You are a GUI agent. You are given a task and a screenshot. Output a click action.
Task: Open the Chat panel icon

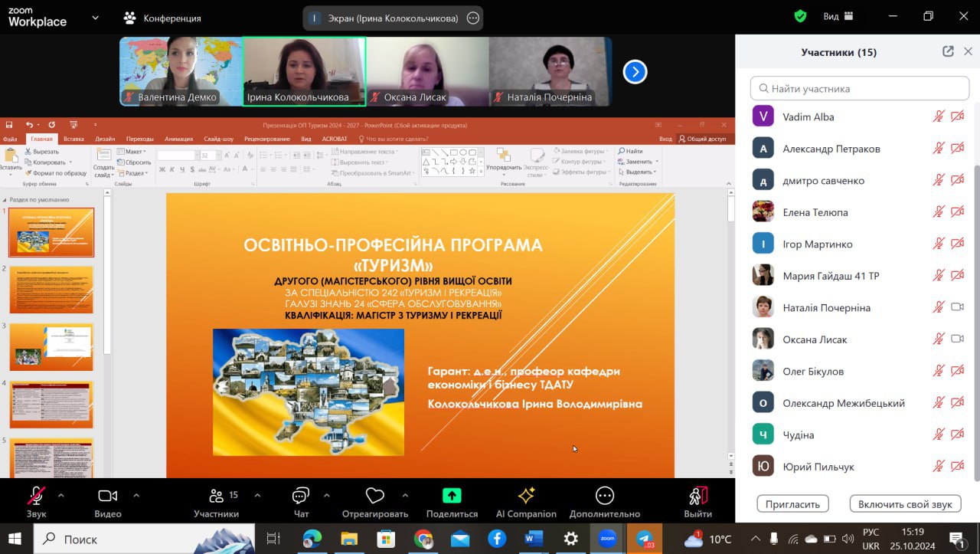(301, 497)
